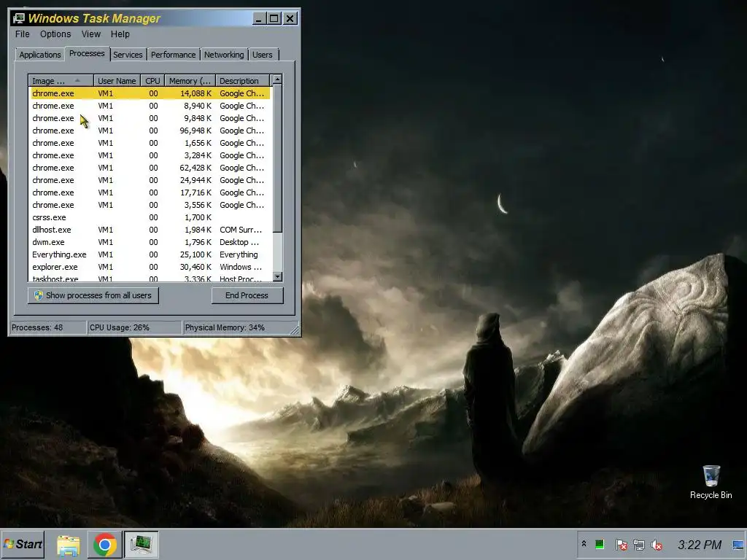Select chrome.exe row using 24,944 K

(150, 180)
